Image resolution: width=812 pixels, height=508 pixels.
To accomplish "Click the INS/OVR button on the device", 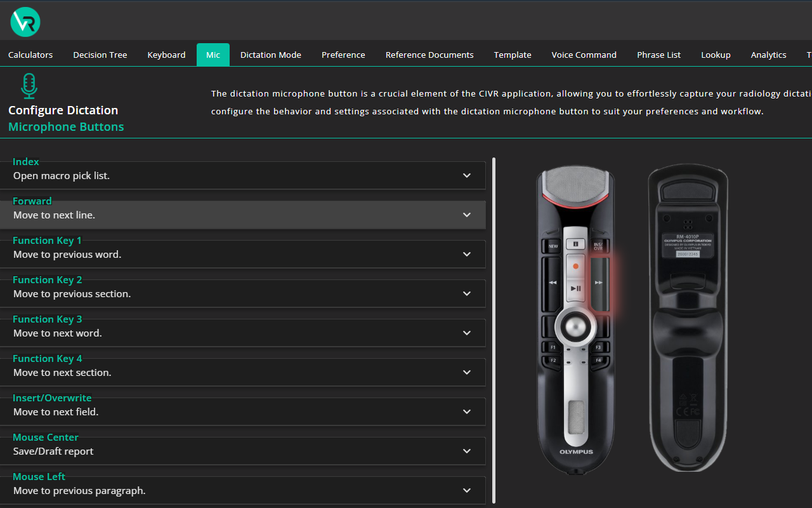I will pyautogui.click(x=598, y=244).
